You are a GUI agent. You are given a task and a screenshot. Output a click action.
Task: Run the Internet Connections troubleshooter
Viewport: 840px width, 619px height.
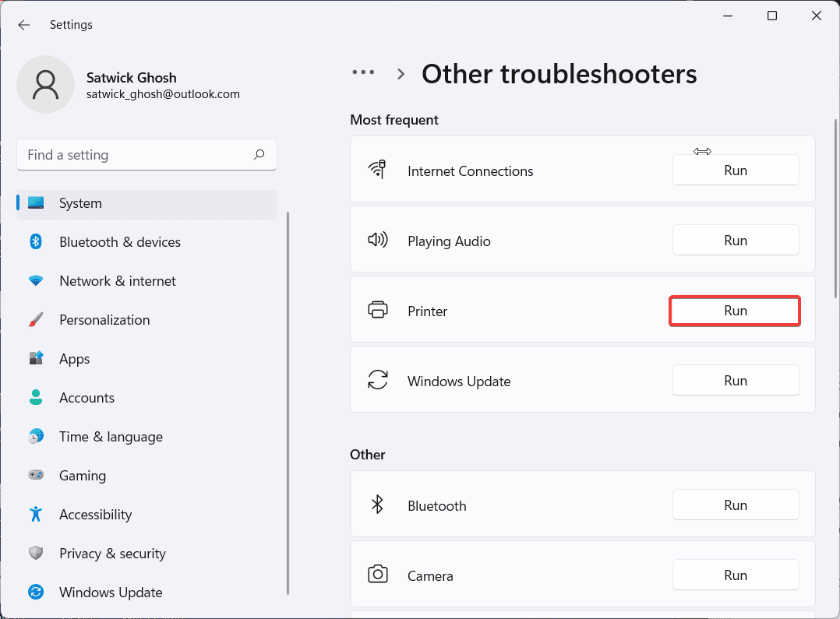[736, 171]
